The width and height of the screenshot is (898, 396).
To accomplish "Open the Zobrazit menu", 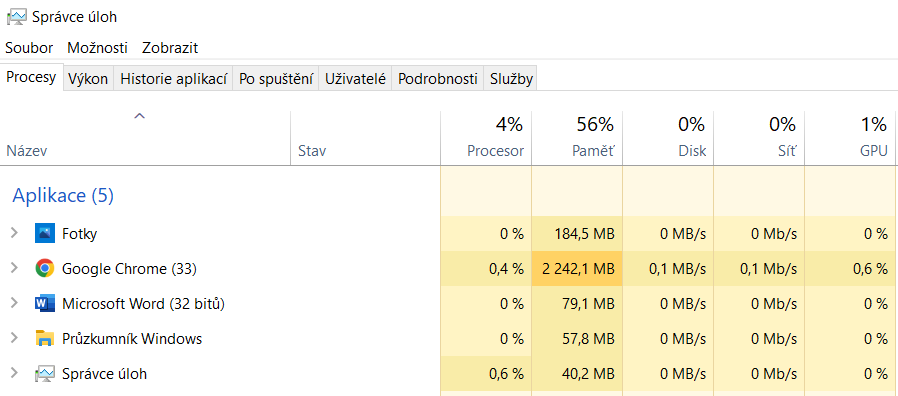I will tap(170, 48).
